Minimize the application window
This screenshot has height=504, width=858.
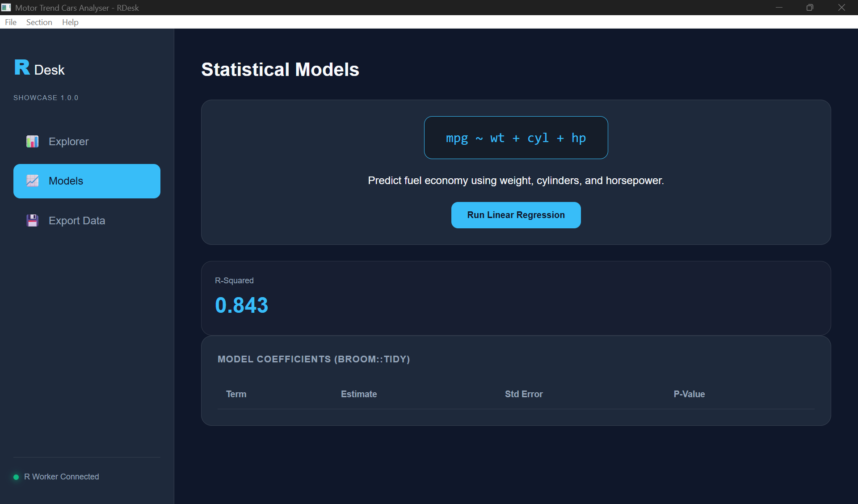pos(779,7)
